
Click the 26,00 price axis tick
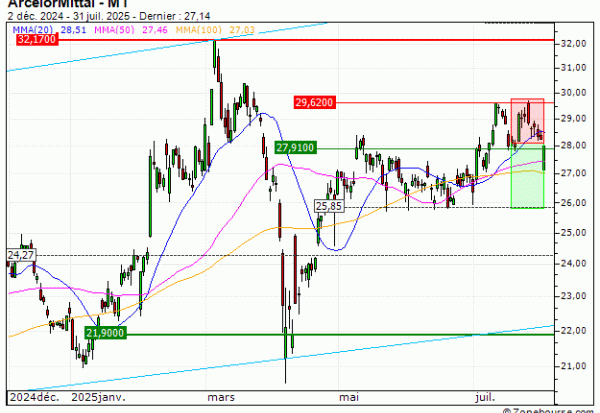[573, 202]
